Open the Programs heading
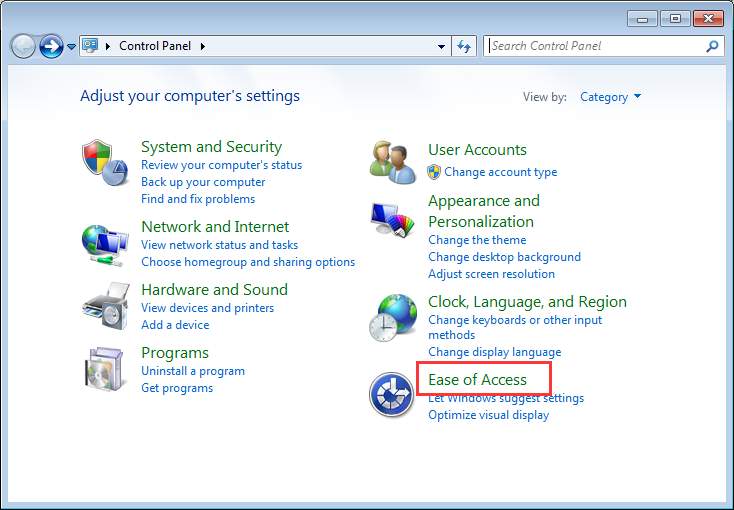734x510 pixels. pyautogui.click(x=175, y=353)
